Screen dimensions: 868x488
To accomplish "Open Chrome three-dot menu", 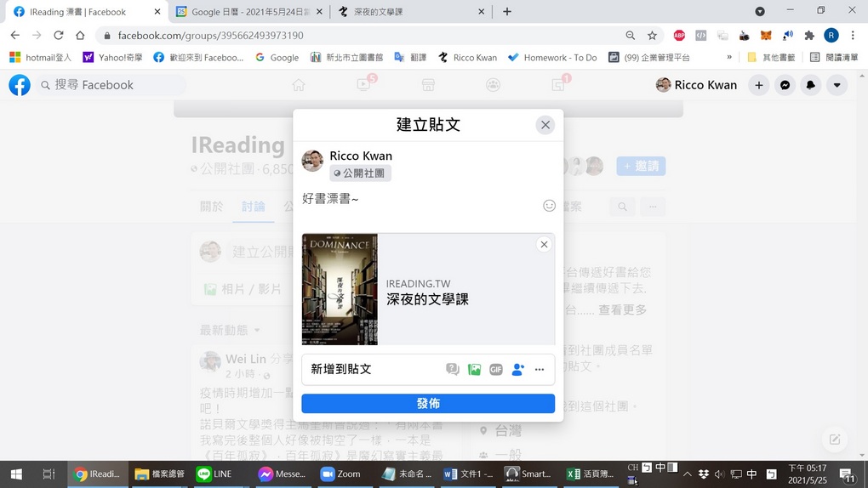I will coord(853,36).
